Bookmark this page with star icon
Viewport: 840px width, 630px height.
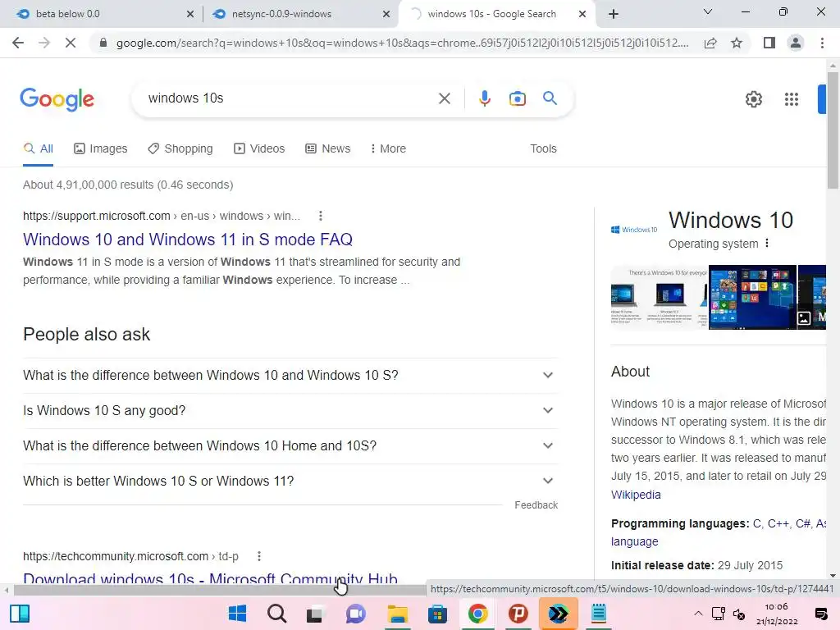point(737,43)
